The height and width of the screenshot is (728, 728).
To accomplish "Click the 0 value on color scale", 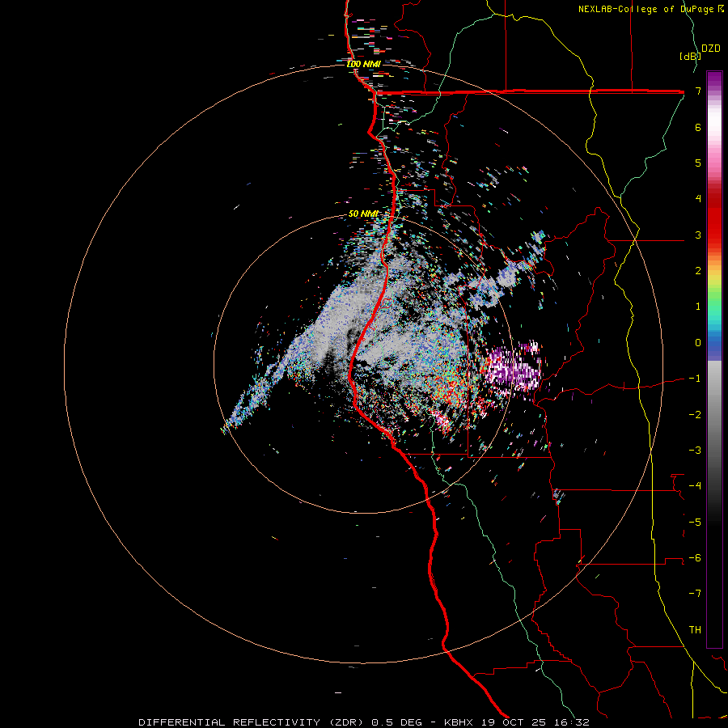I will pos(698,343).
